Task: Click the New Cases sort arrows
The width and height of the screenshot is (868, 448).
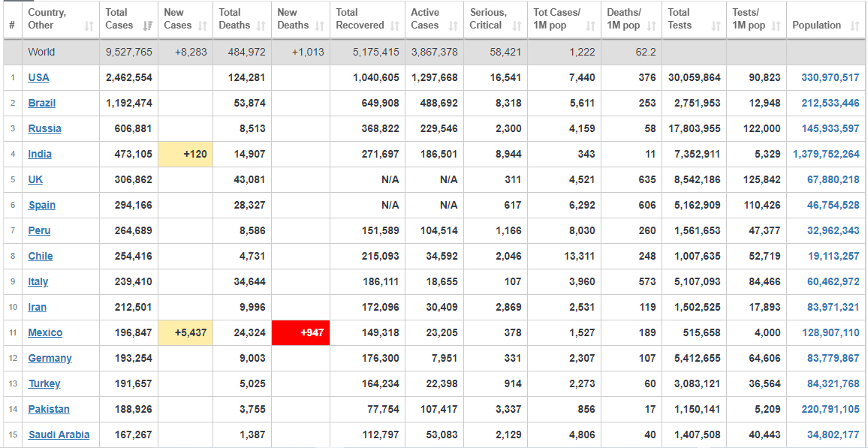Action: pos(203,26)
